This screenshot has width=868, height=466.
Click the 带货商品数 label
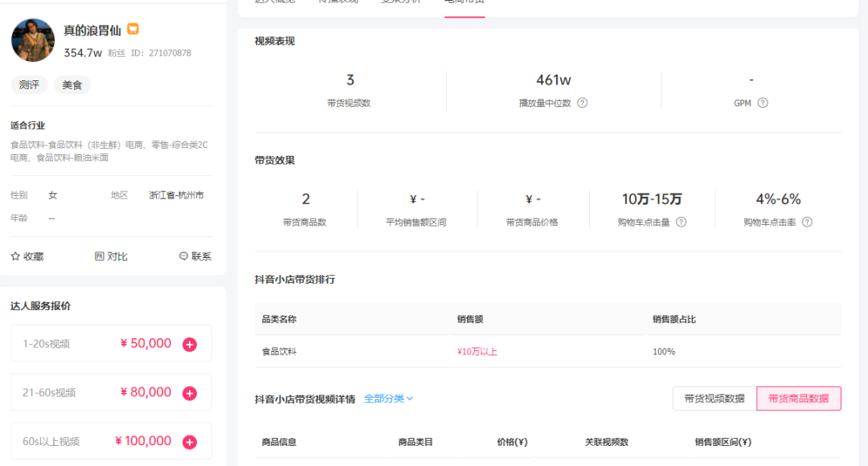click(305, 223)
